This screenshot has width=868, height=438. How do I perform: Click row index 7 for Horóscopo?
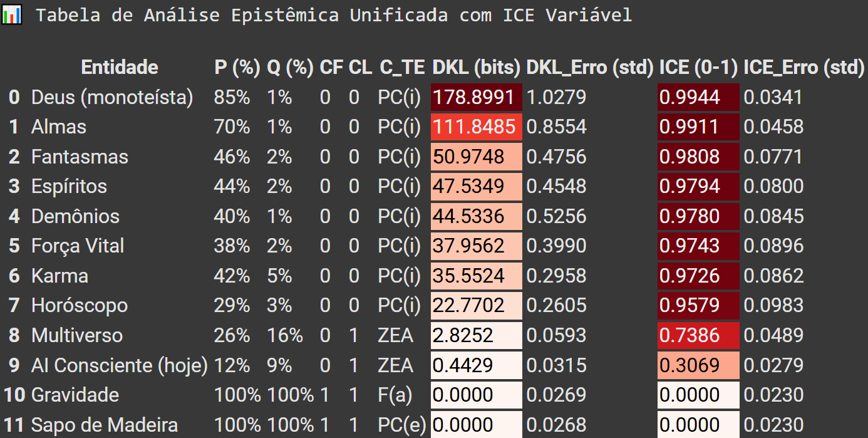[14, 306]
